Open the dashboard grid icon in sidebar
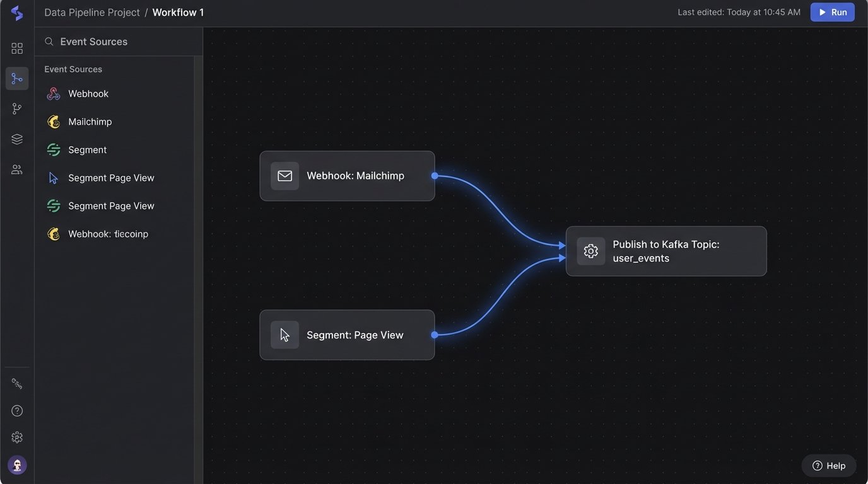The width and height of the screenshot is (868, 484). tap(17, 49)
